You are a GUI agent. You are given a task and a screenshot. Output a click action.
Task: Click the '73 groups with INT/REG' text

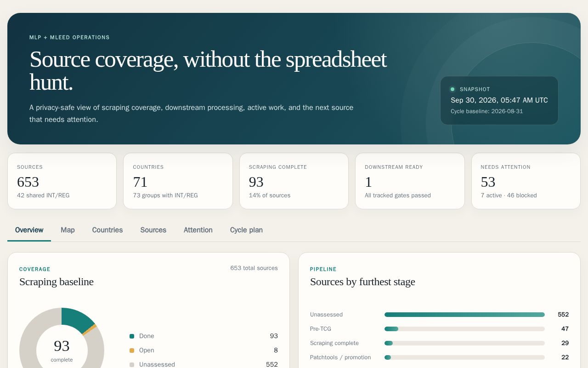(165, 195)
